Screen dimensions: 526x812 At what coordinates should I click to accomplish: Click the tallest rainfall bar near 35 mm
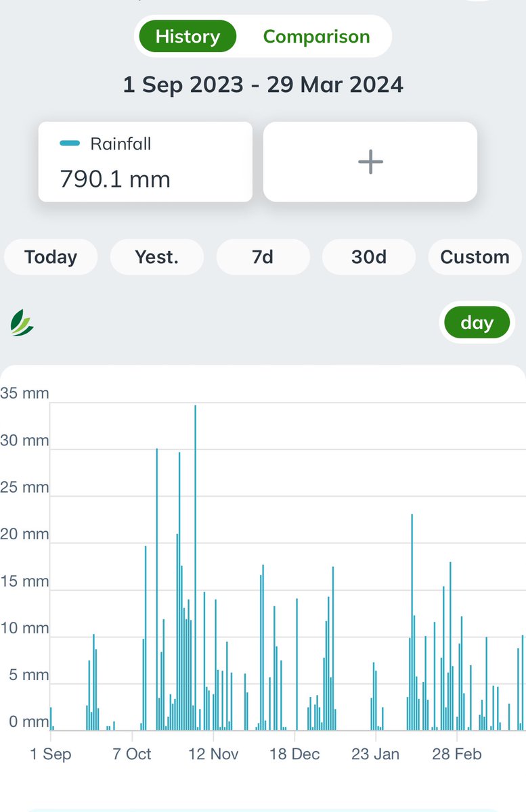(x=196, y=567)
